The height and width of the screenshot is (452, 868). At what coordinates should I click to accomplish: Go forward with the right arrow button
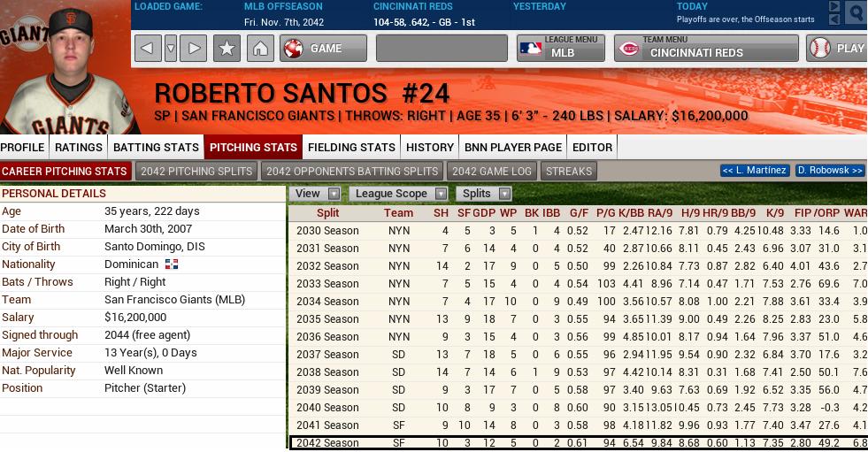click(x=193, y=48)
